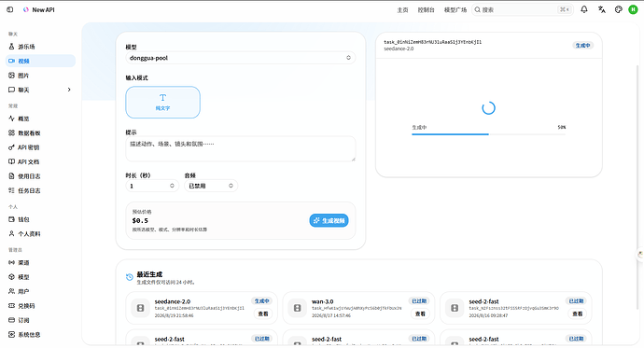Go to 模型广场 in the top navigation

coord(455,10)
